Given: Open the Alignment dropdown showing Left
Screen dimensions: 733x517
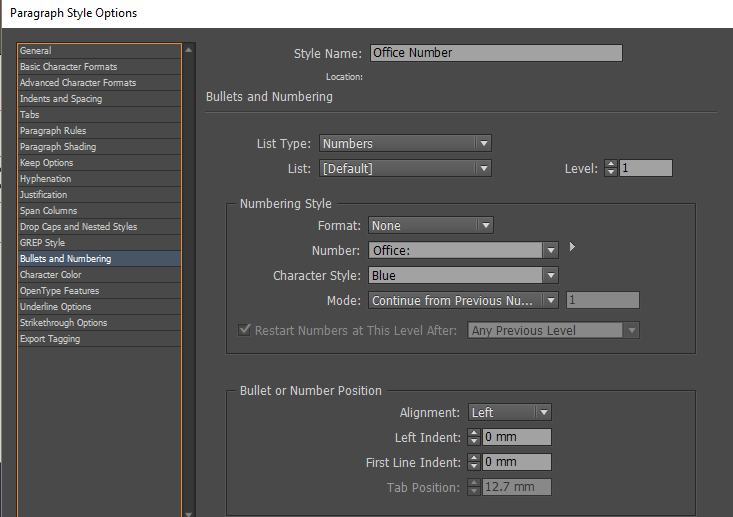Looking at the screenshot, I should [510, 412].
